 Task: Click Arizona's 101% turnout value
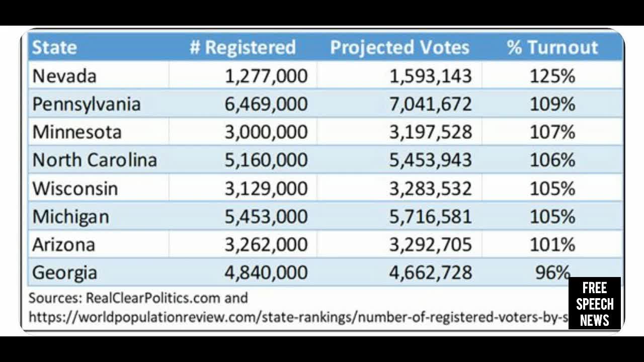point(552,244)
